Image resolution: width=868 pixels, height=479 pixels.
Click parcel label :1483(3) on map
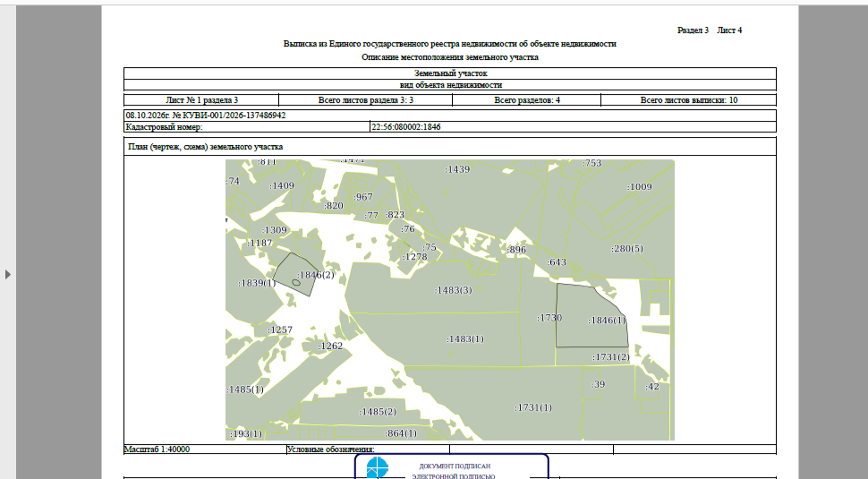click(454, 290)
